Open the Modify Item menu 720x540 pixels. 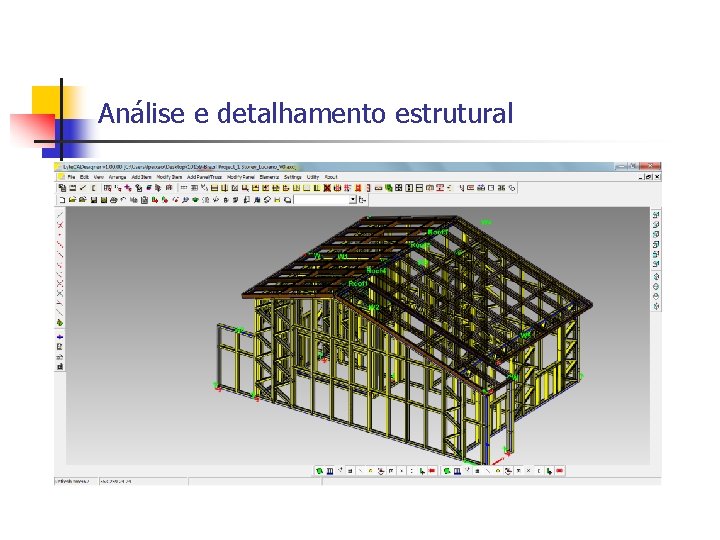[x=169, y=177]
